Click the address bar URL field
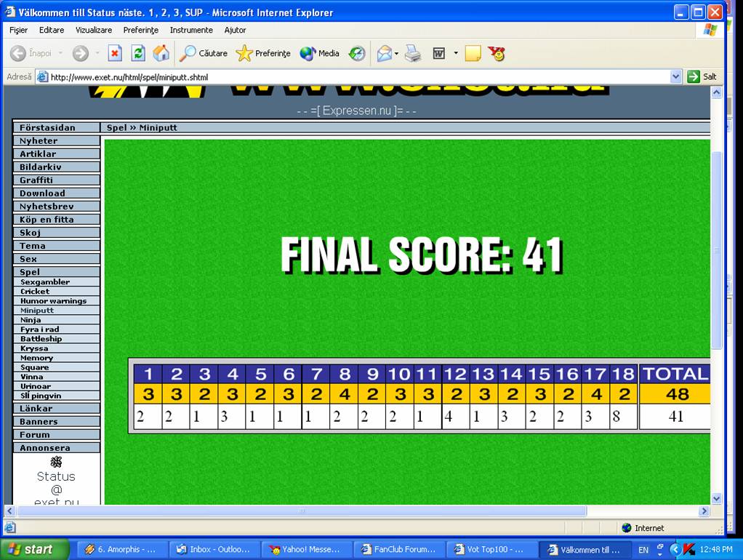Image resolution: width=743 pixels, height=560 pixels. tap(356, 76)
